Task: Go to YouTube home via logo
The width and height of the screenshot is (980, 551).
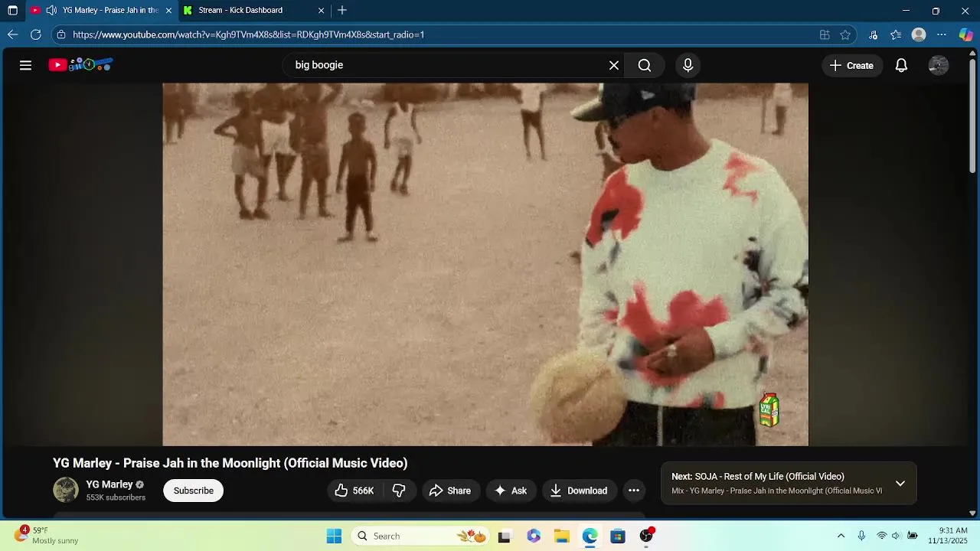Action: (80, 65)
